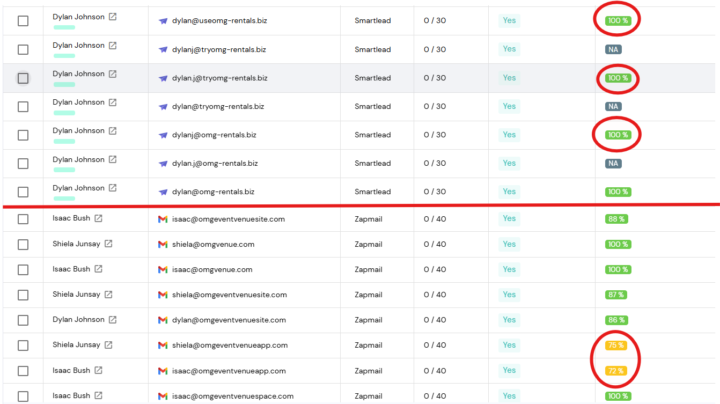This screenshot has height=404, width=720.
Task: Click NA badge in dylan@tryomg-rentals.biz row
Action: (x=613, y=107)
